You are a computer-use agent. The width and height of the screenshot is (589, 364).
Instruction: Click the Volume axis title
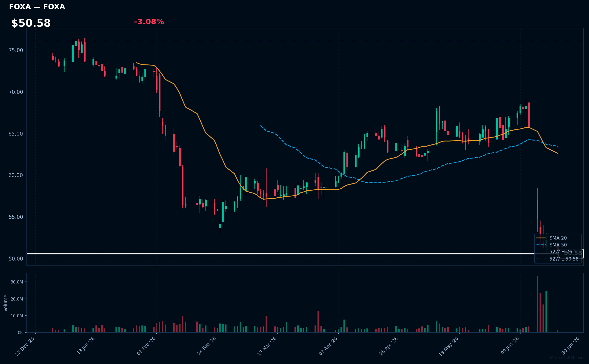click(6, 303)
